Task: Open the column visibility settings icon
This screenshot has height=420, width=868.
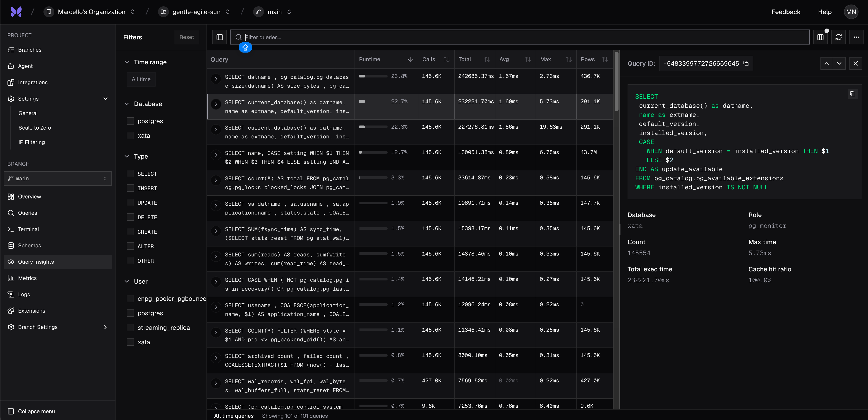Action: pyautogui.click(x=820, y=37)
